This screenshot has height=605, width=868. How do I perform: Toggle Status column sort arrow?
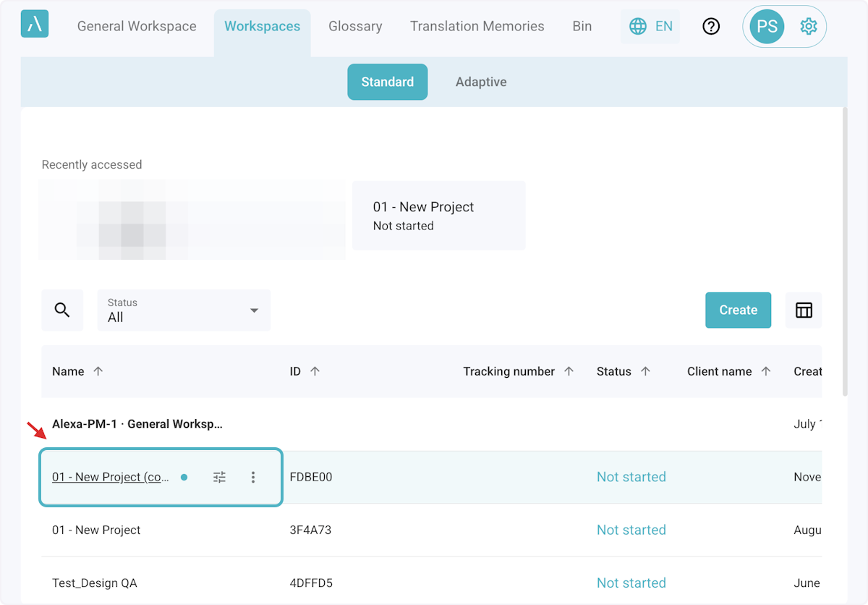645,371
